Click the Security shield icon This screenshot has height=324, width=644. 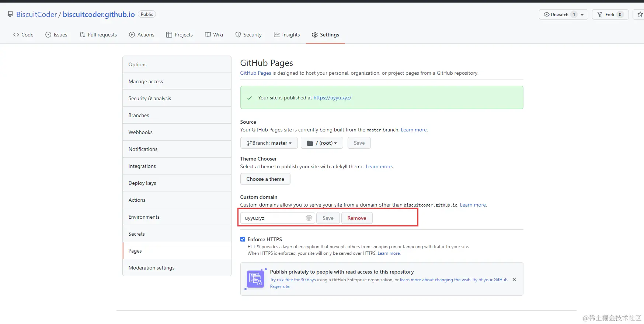[238, 35]
